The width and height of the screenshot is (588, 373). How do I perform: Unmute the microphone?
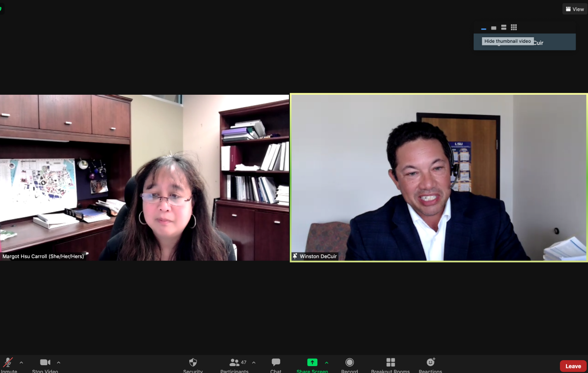(x=8, y=363)
